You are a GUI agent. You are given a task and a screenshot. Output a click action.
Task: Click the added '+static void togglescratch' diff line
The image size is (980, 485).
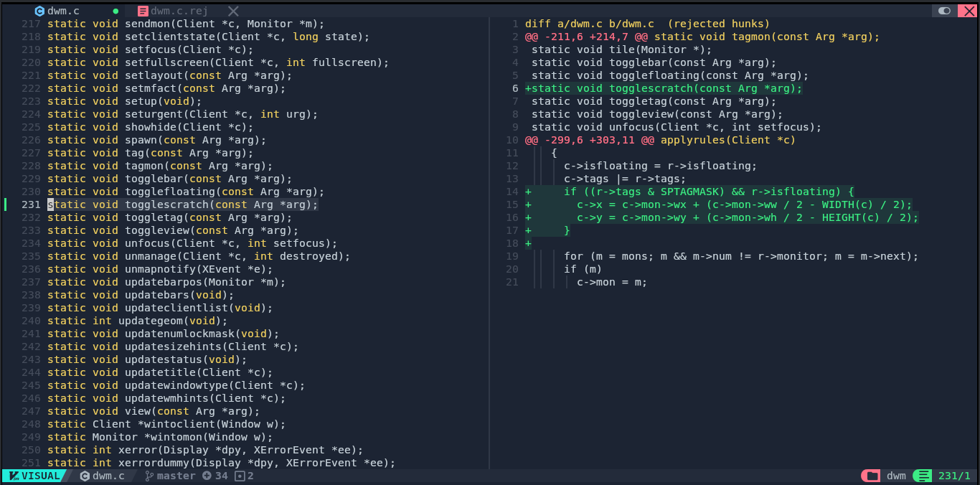coord(664,88)
